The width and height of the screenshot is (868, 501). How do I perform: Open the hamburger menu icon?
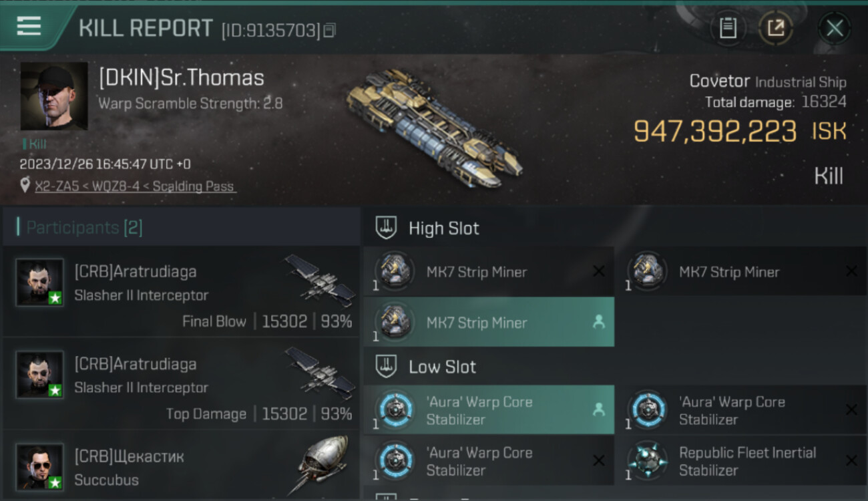click(29, 26)
